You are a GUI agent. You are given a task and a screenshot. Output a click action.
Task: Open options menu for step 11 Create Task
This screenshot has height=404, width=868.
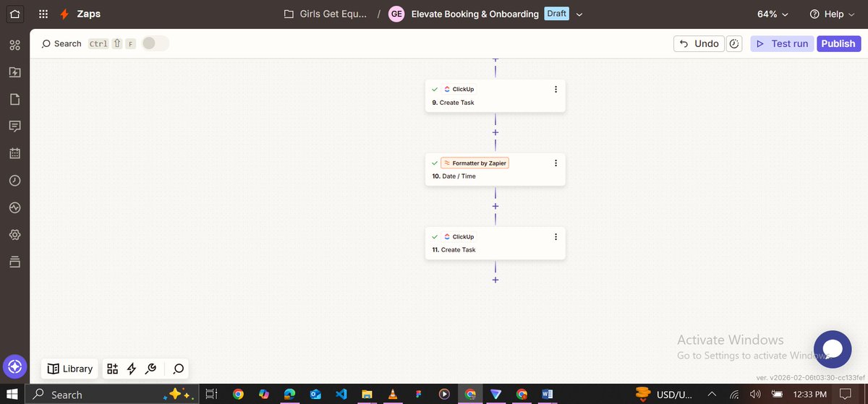pyautogui.click(x=556, y=237)
